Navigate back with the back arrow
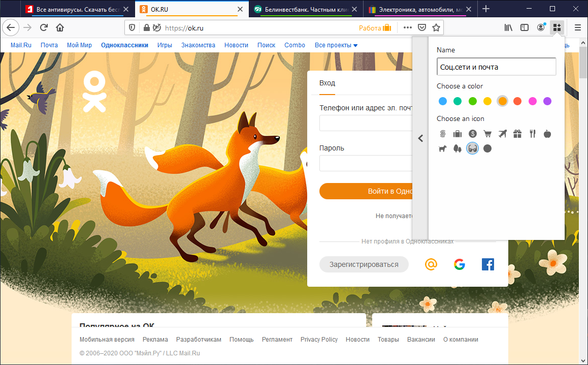 pyautogui.click(x=11, y=27)
